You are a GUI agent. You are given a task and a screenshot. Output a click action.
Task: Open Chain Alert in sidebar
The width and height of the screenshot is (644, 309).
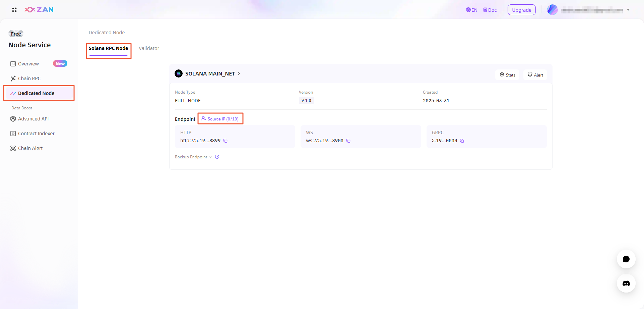[30, 148]
